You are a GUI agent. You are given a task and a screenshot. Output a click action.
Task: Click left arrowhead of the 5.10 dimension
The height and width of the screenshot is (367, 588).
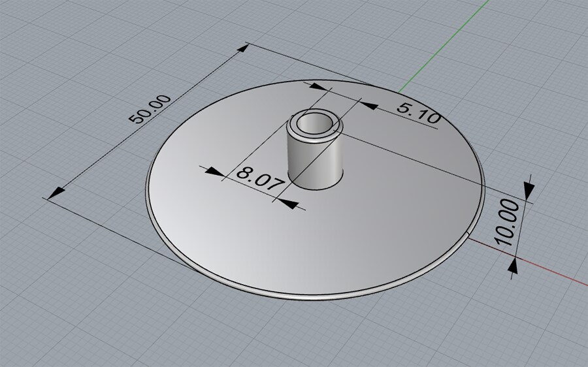click(x=318, y=88)
